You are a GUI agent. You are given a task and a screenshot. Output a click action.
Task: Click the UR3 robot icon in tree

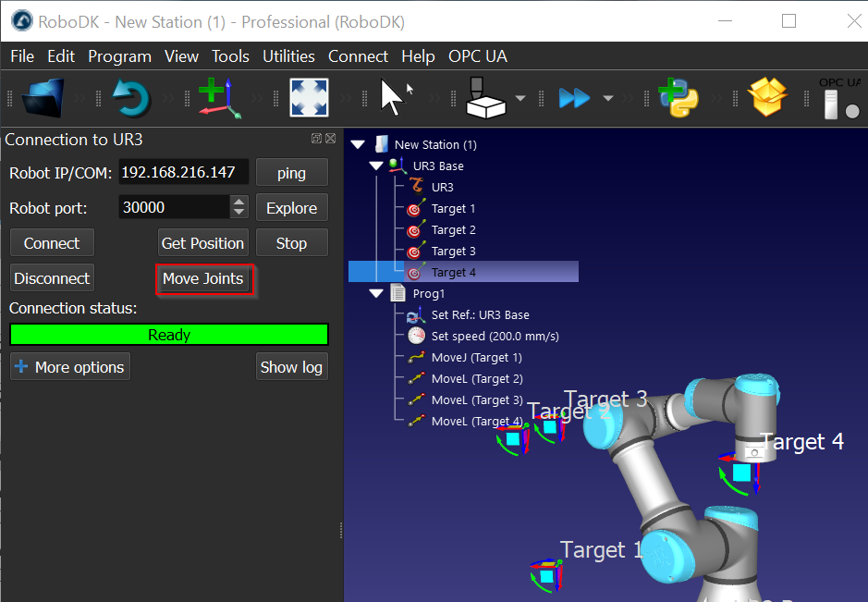(x=417, y=187)
